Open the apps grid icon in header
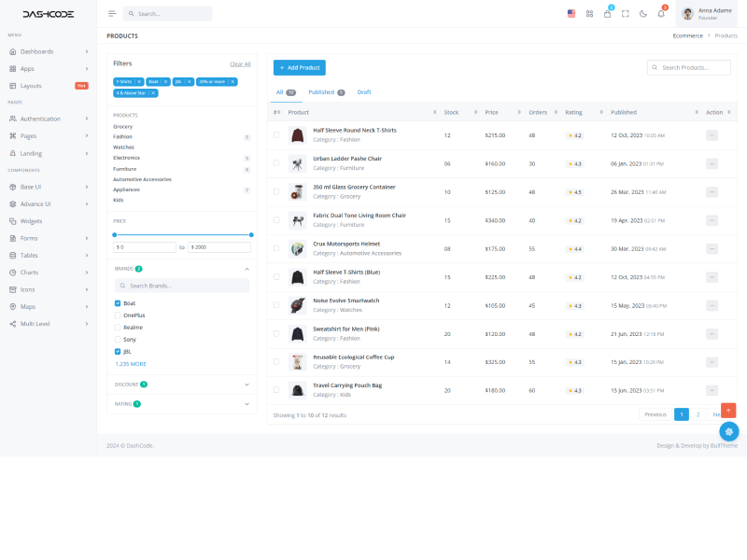 tap(589, 14)
